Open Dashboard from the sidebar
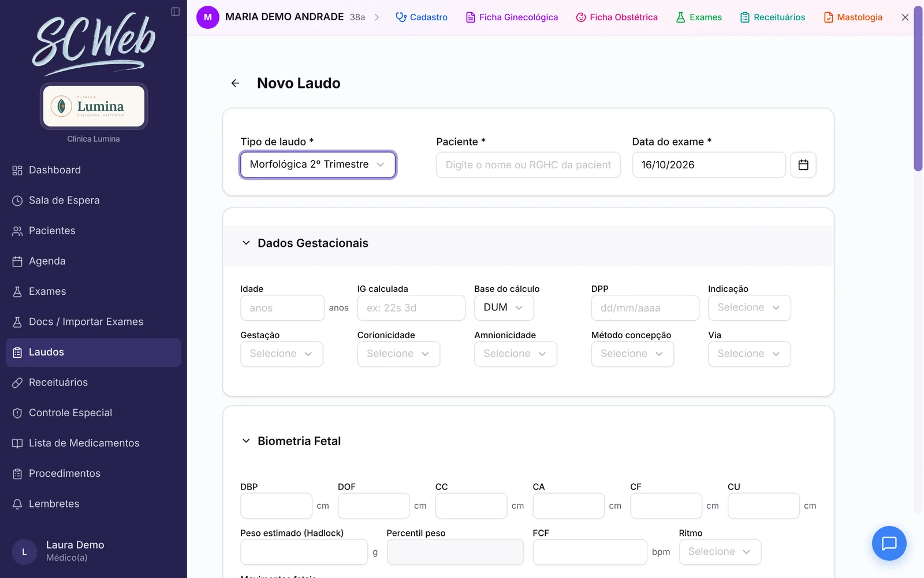This screenshot has width=924, height=578. pos(94,170)
